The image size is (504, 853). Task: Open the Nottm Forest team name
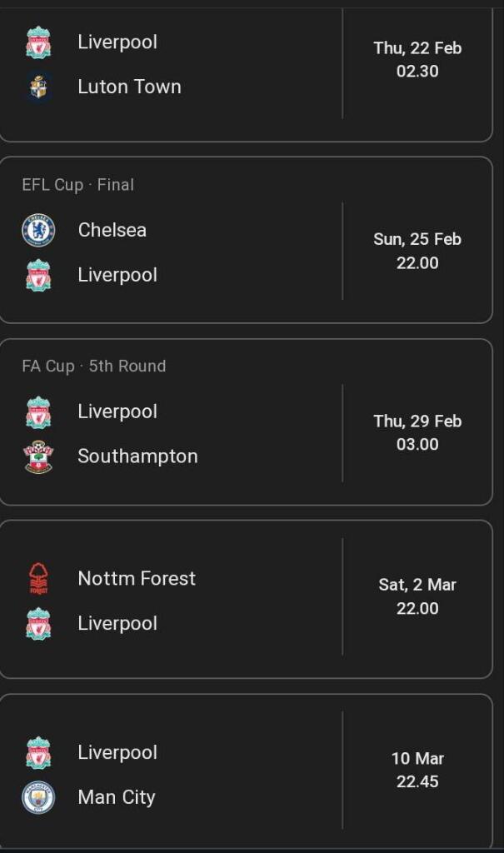coord(137,579)
